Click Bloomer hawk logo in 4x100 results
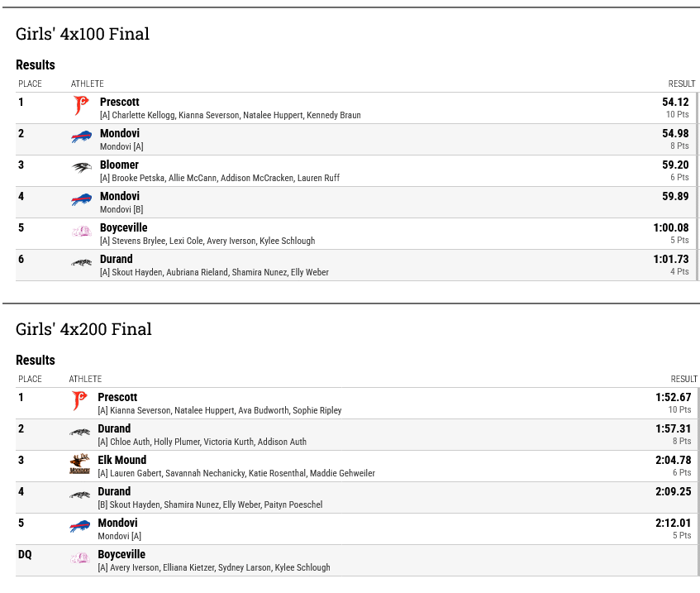Image resolution: width=700 pixels, height=593 pixels. pyautogui.click(x=81, y=168)
